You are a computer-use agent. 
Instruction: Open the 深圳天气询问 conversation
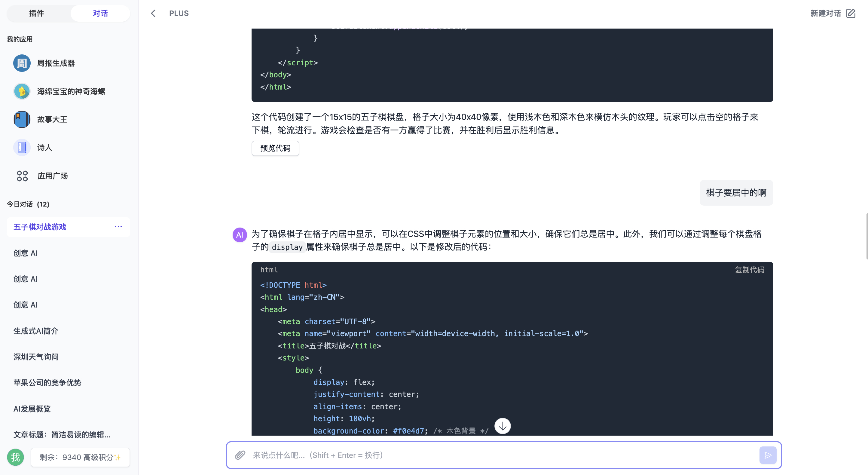click(36, 357)
